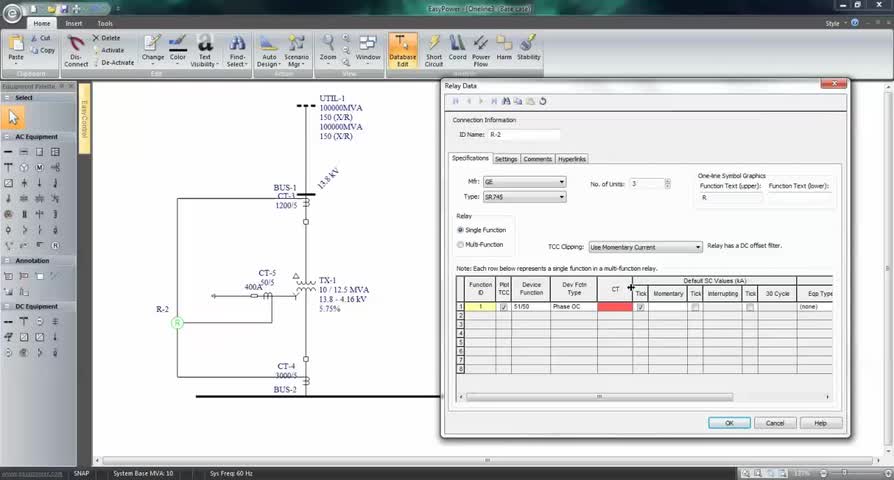894x480 pixels.
Task: Open the Harm analysis
Action: (504, 48)
